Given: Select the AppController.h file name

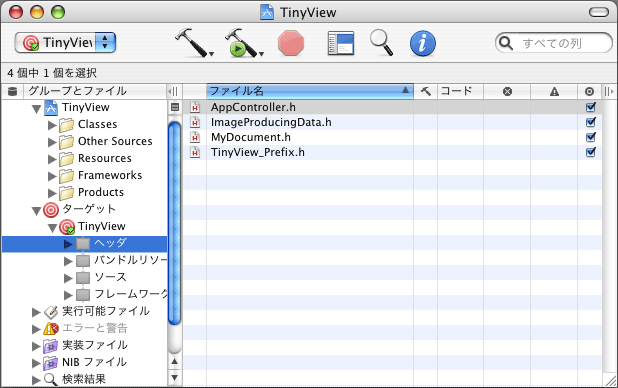Looking at the screenshot, I should (253, 107).
